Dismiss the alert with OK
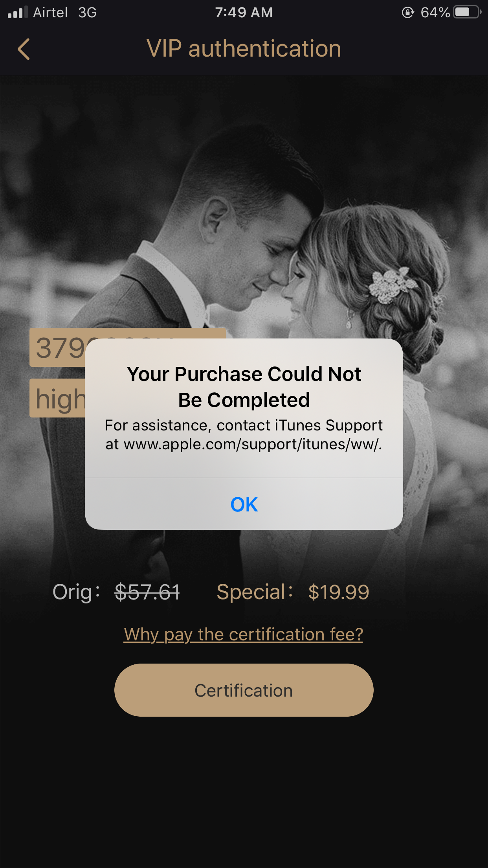 click(244, 504)
